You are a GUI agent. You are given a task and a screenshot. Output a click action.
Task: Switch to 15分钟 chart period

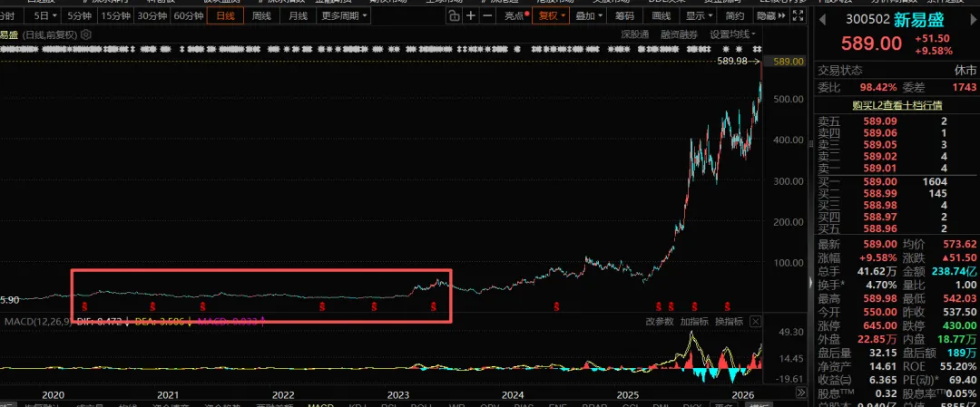coord(115,15)
